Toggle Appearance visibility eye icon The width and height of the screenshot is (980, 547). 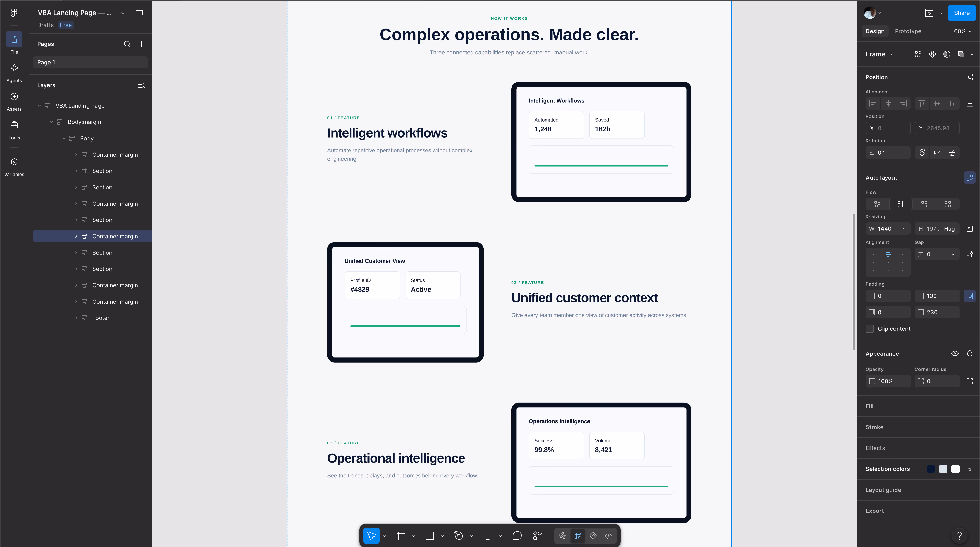tap(955, 353)
